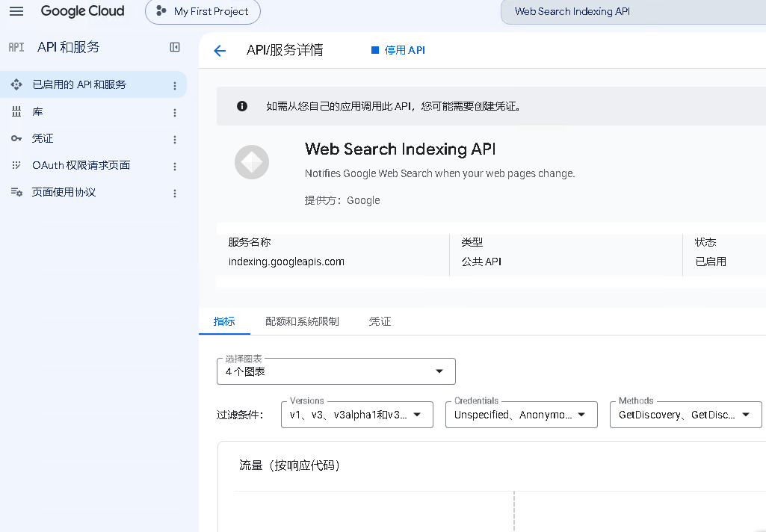This screenshot has height=532, width=766.
Task: Click the 已启用的 API 和服务 diamond icon
Action: pos(16,84)
